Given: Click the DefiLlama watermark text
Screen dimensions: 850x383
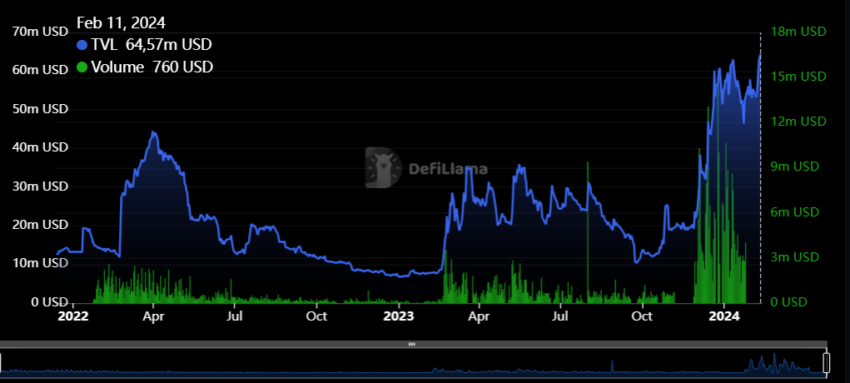Looking at the screenshot, I should (448, 169).
